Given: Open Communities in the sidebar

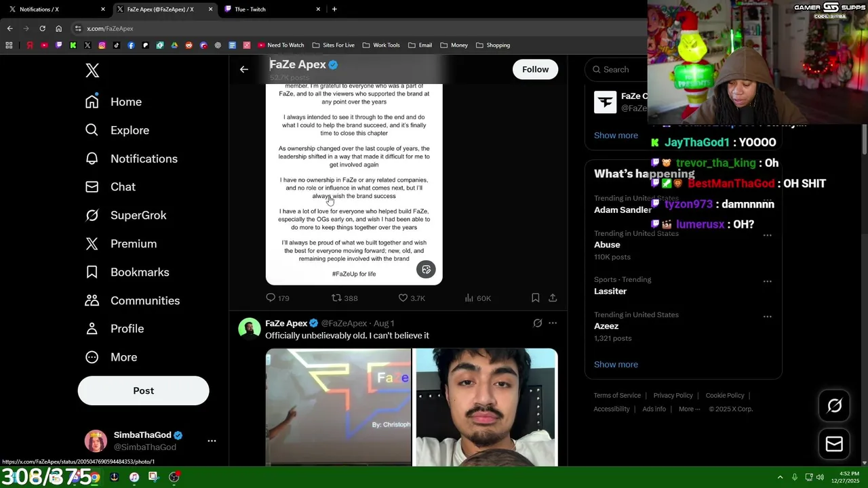Looking at the screenshot, I should tap(132, 301).
